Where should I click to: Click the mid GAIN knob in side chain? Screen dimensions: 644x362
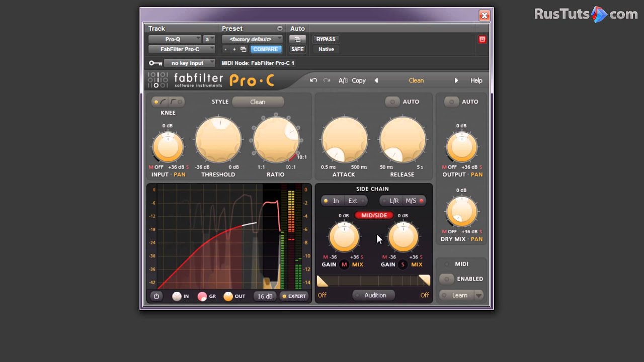pyautogui.click(x=344, y=237)
